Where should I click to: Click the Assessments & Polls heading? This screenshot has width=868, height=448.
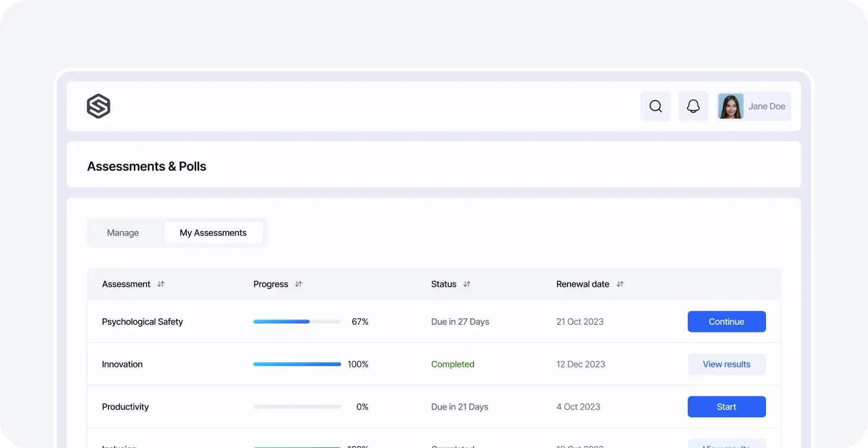(146, 167)
